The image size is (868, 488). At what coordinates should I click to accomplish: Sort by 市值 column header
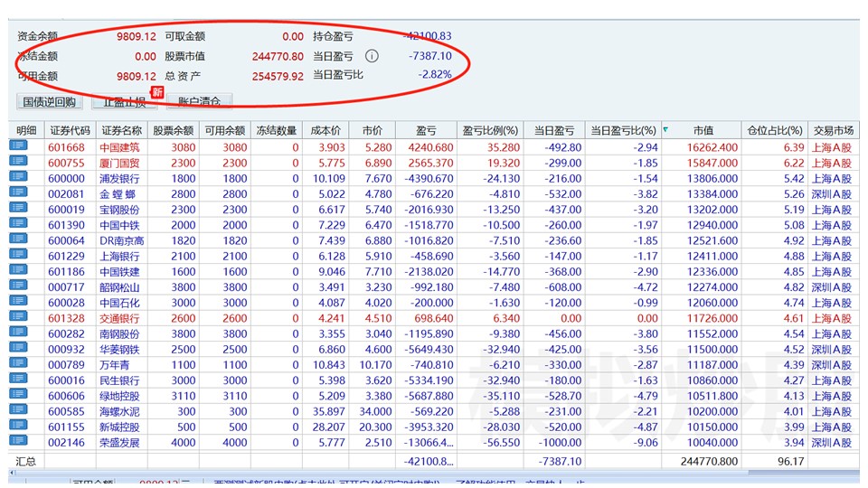coord(703,130)
